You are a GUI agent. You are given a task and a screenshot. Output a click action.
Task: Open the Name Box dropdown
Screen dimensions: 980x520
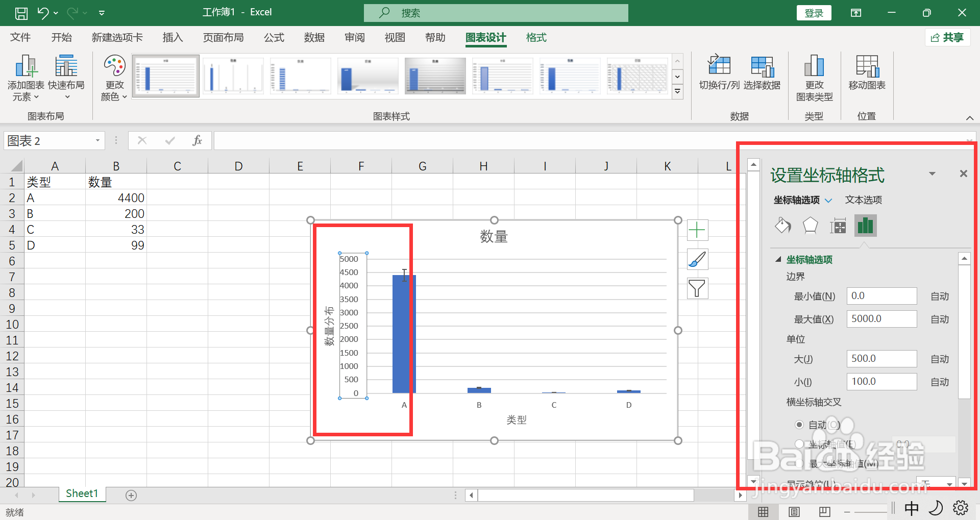coord(97,140)
